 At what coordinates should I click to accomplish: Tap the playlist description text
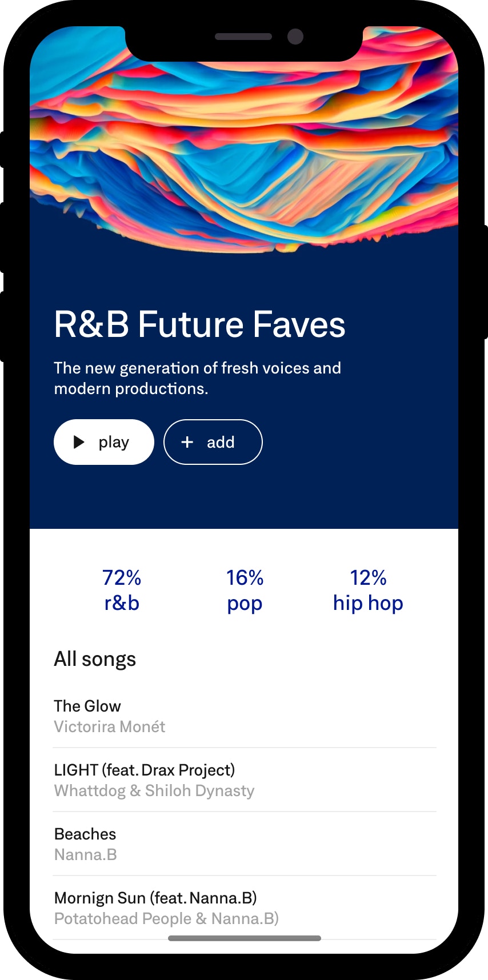click(197, 378)
